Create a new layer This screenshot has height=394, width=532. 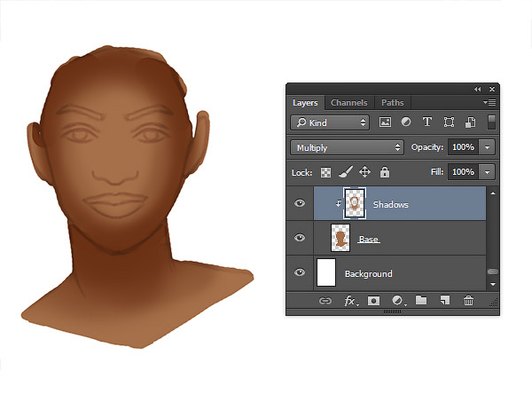click(x=445, y=300)
